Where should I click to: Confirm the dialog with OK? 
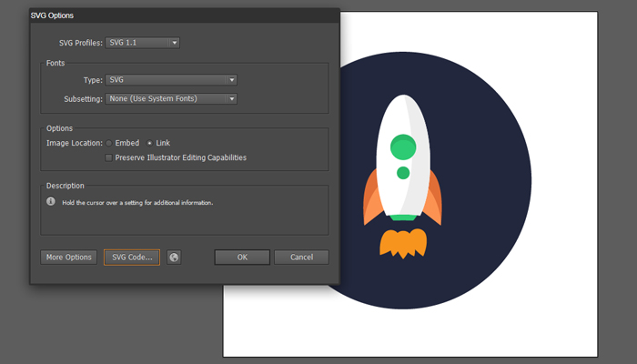[242, 258]
